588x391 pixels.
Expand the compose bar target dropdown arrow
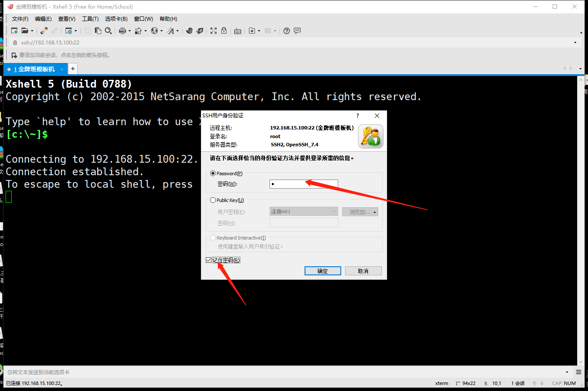coord(567,372)
